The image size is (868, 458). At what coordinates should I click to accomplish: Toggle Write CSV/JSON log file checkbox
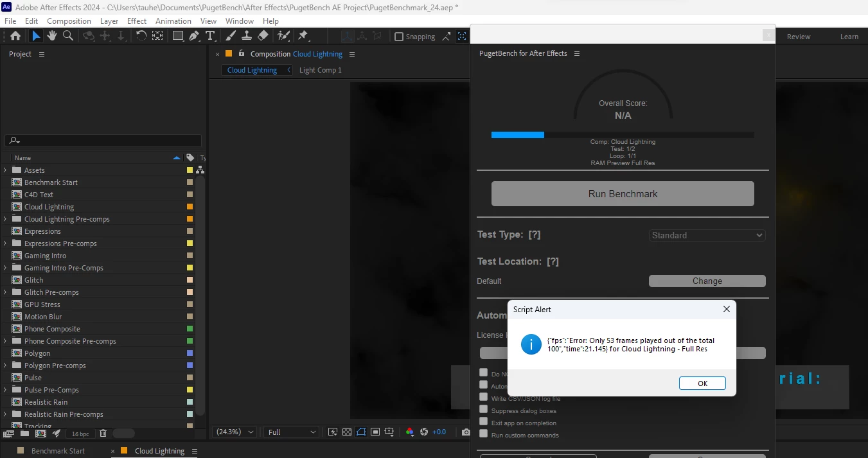pyautogui.click(x=483, y=397)
